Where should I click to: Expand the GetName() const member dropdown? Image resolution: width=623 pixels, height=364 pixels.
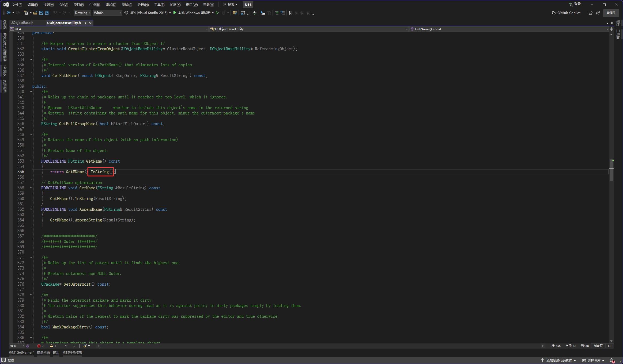tap(607, 29)
